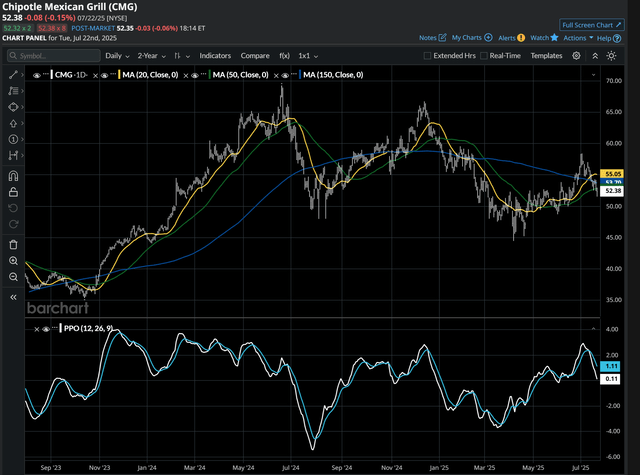
Task: Enable the Real-Time checkbox
Action: click(484, 55)
